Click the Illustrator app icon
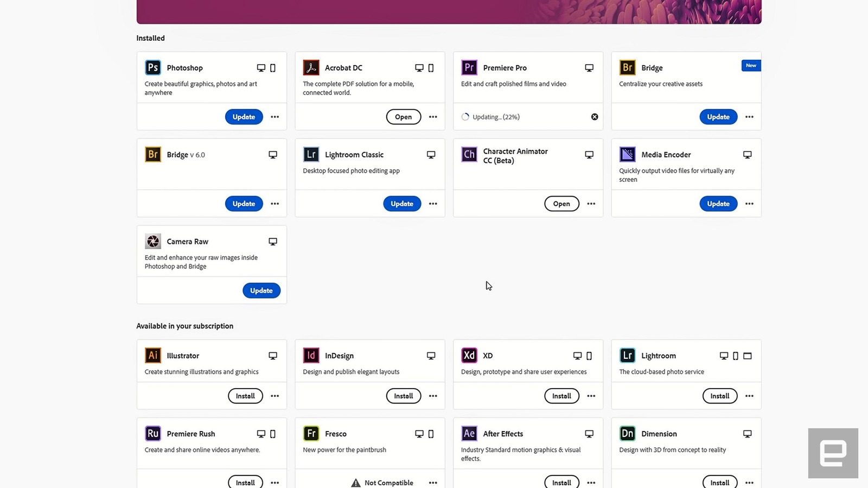The width and height of the screenshot is (868, 488). pyautogui.click(x=153, y=356)
